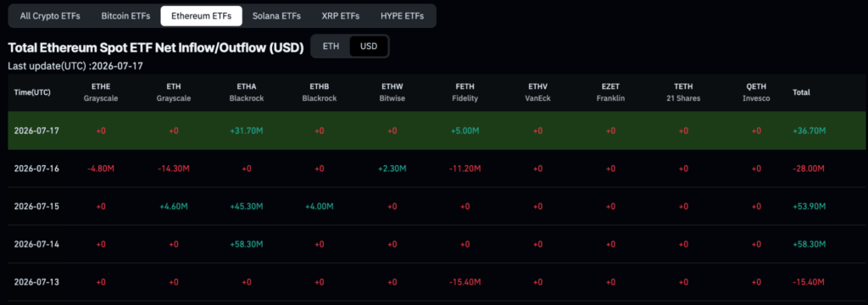Click the FETH Fidelity column header
Viewport: 868px width, 305px height.
tap(465, 92)
